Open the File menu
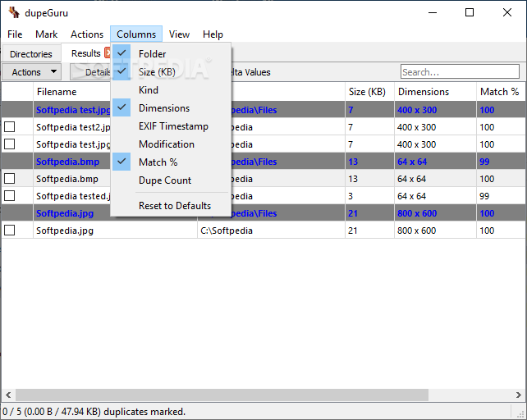The width and height of the screenshot is (527, 420). (15, 34)
